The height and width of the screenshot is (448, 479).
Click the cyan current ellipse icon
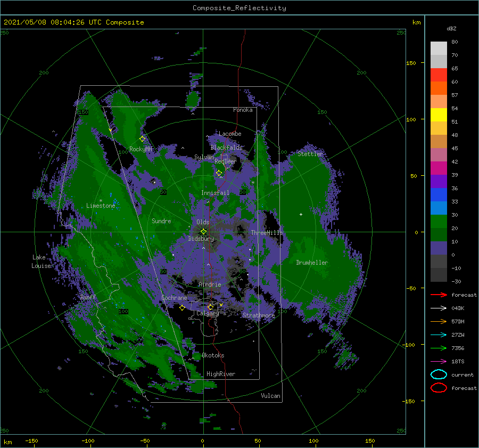tap(439, 374)
